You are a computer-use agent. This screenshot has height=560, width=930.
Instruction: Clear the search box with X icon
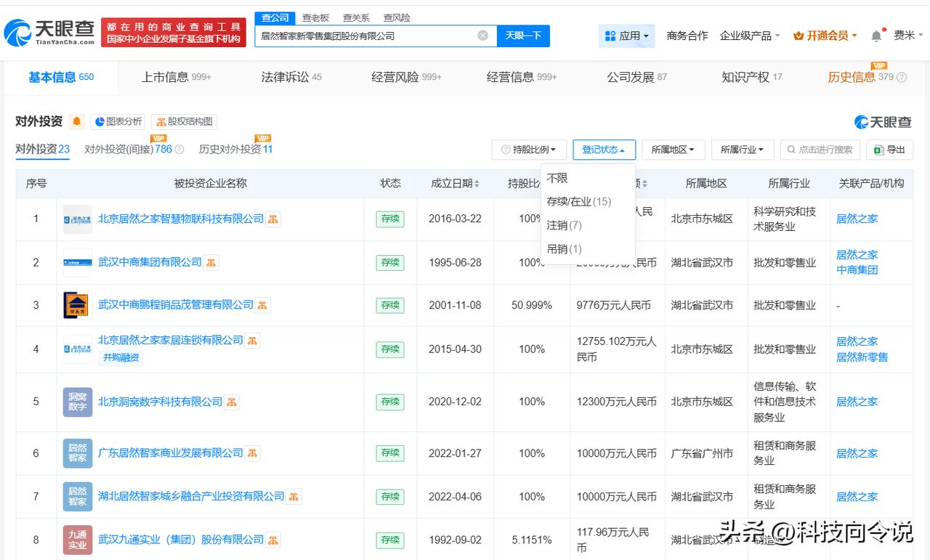tap(482, 36)
